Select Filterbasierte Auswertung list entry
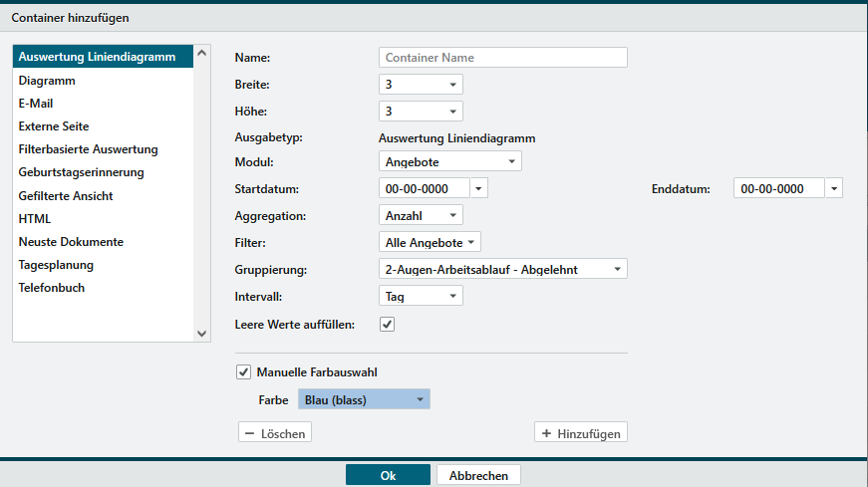The width and height of the screenshot is (868, 487). pos(88,149)
